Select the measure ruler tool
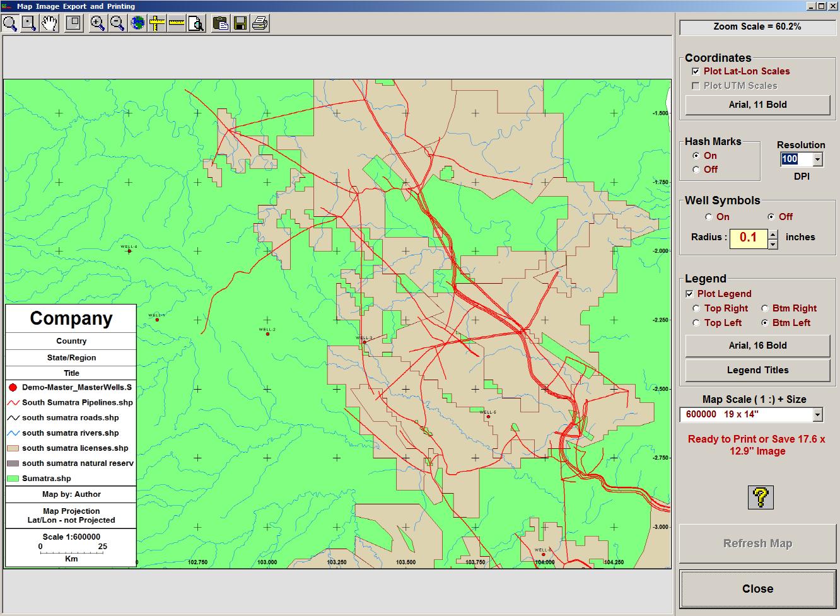 point(175,24)
